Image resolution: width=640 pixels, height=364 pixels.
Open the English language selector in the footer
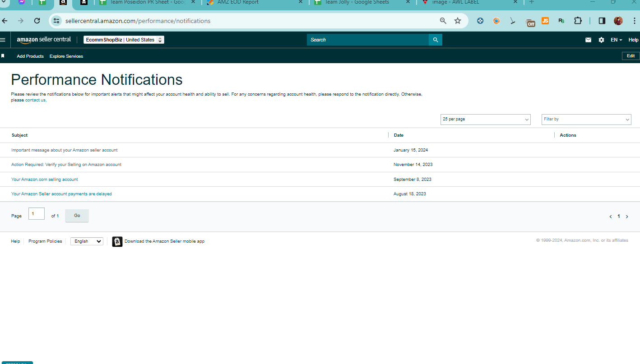coord(87,241)
